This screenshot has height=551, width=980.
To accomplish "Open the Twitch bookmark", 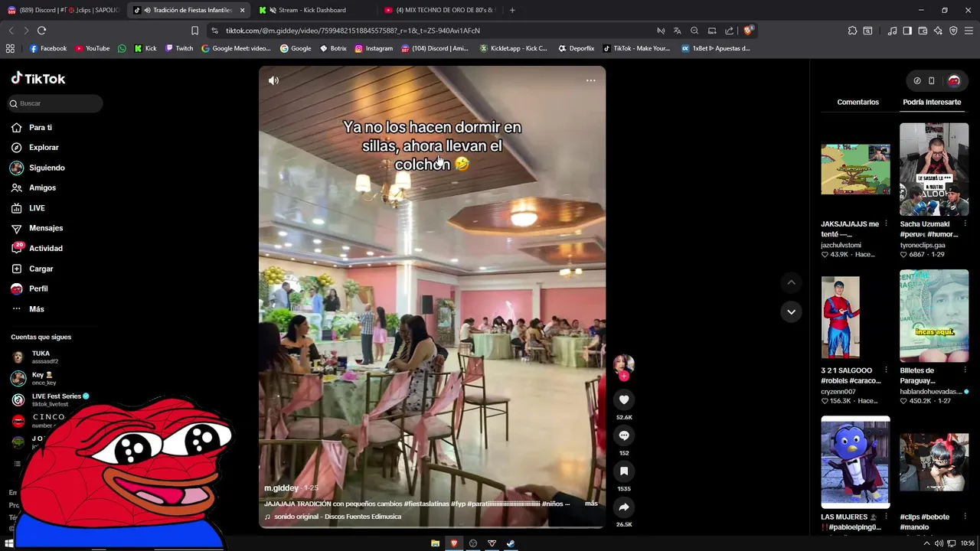I will pos(179,48).
